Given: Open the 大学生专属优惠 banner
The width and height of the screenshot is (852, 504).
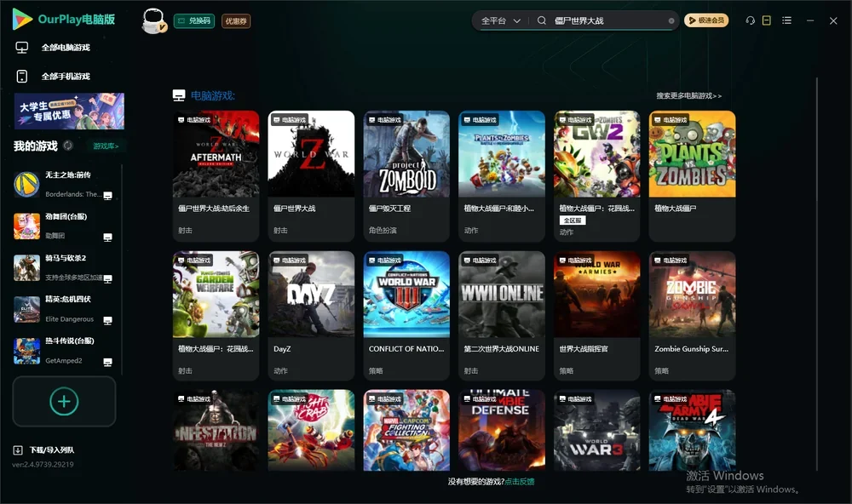Looking at the screenshot, I should click(70, 111).
